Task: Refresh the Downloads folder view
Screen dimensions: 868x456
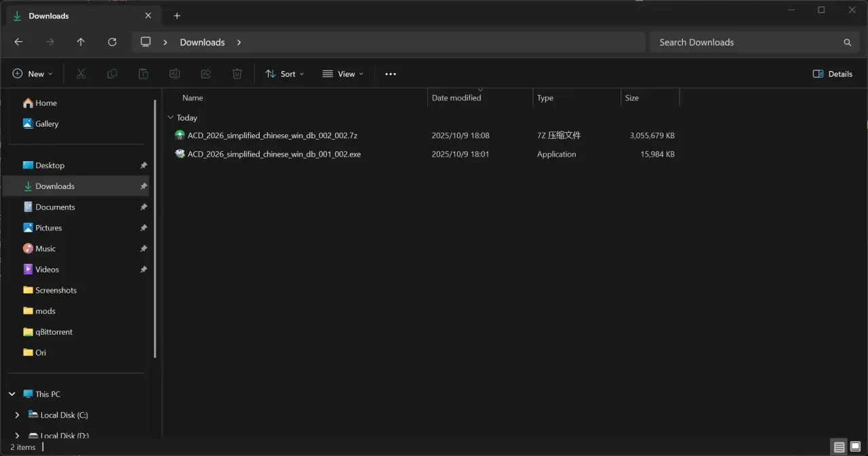Action: coord(112,42)
